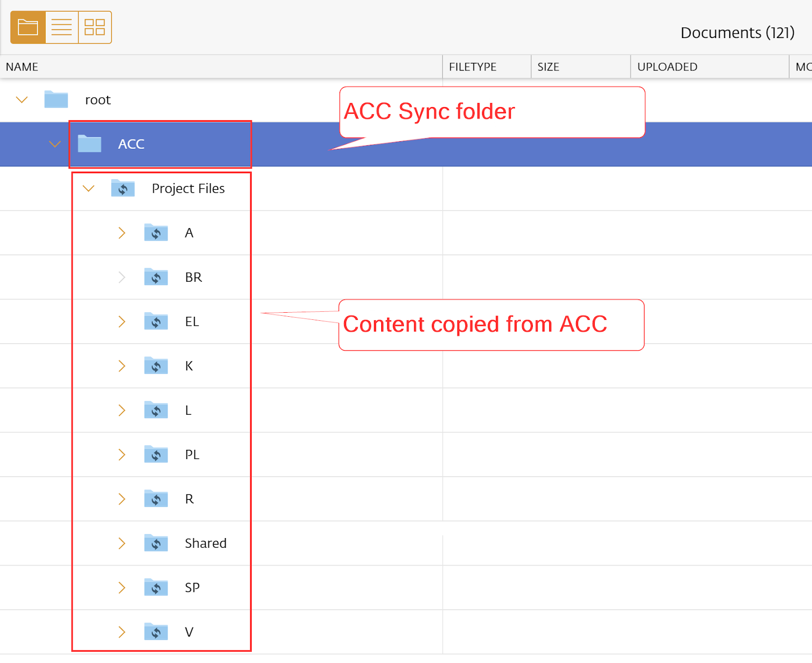Switch to folder tree view
This screenshot has width=812, height=663.
coord(28,27)
